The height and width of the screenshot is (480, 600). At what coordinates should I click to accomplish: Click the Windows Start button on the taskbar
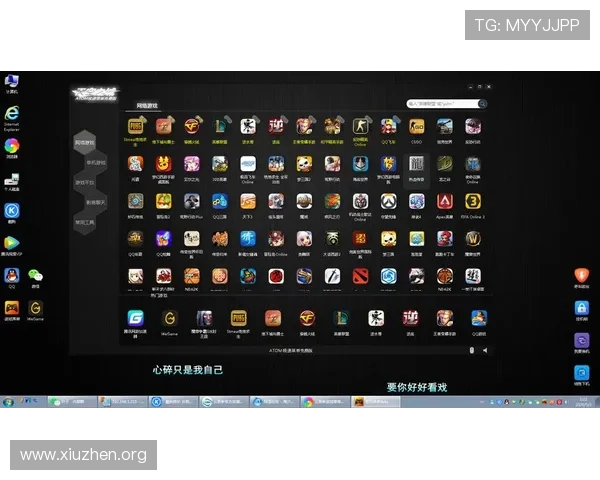[8, 402]
